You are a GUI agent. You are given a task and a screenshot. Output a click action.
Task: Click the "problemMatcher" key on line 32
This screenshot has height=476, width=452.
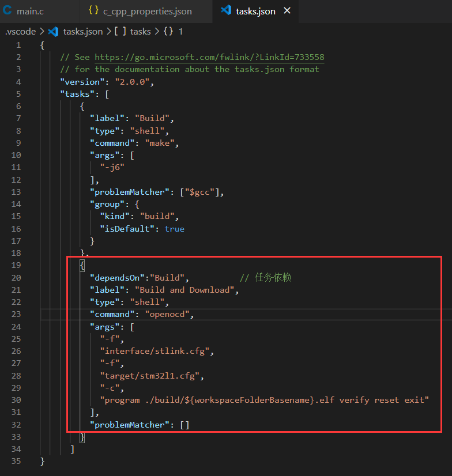[x=129, y=425]
